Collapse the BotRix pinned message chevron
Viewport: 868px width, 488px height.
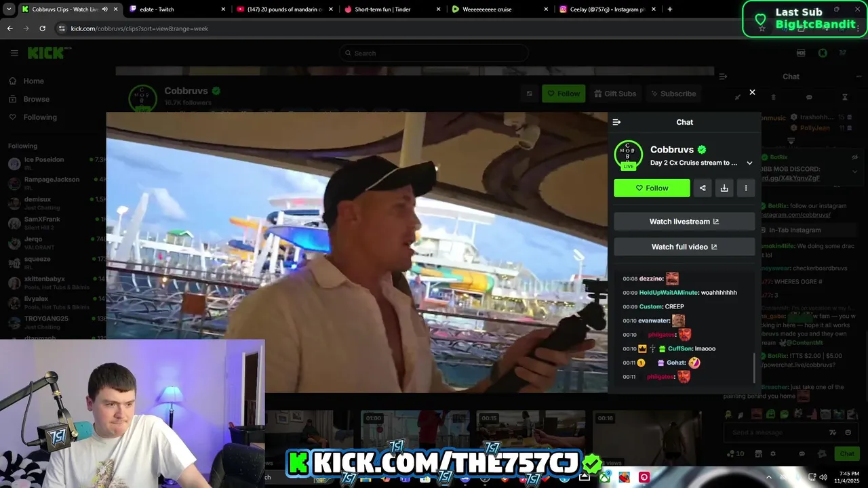coord(854,171)
